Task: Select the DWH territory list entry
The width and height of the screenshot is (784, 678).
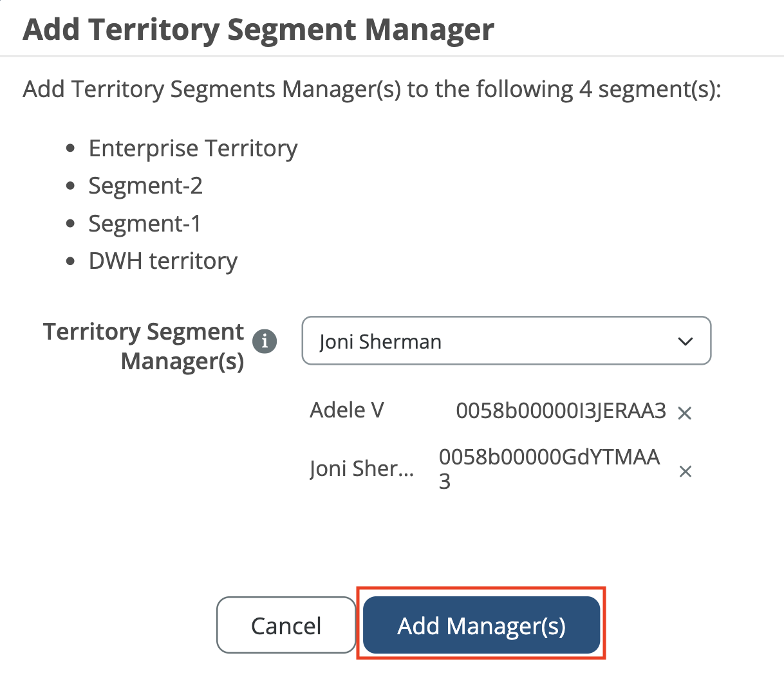Action: [x=163, y=261]
